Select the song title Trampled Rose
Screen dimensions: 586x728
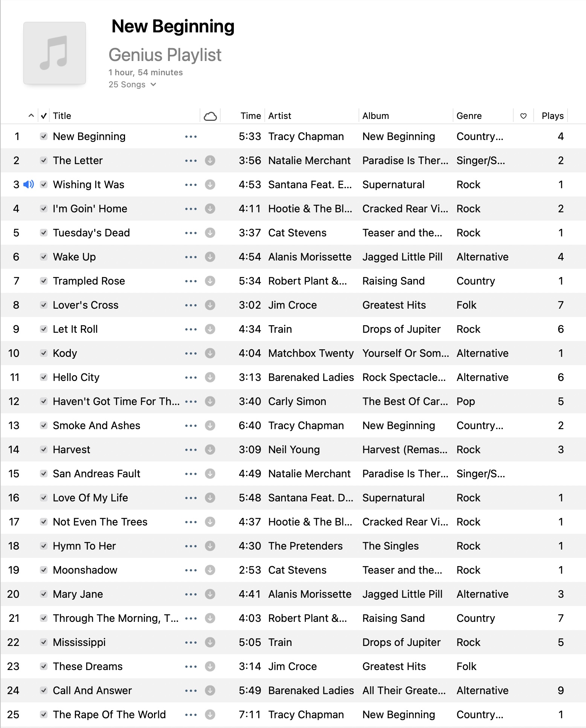tap(89, 281)
